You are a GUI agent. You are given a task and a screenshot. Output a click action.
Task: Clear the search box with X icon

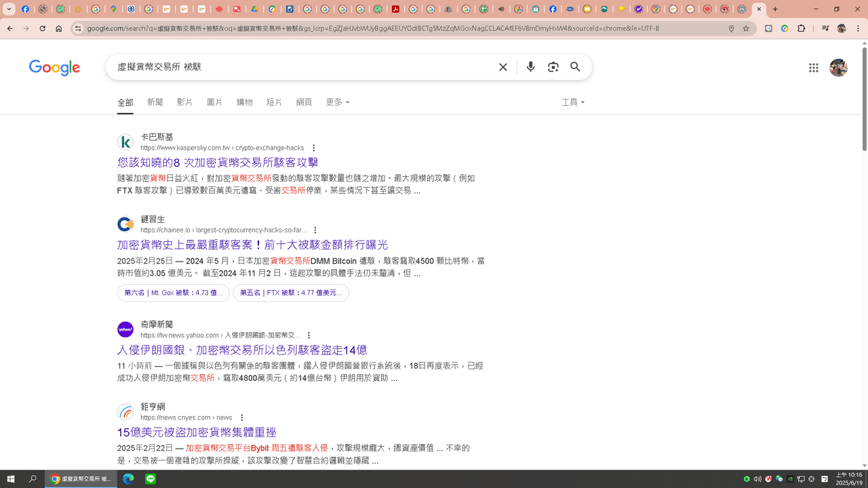point(503,67)
